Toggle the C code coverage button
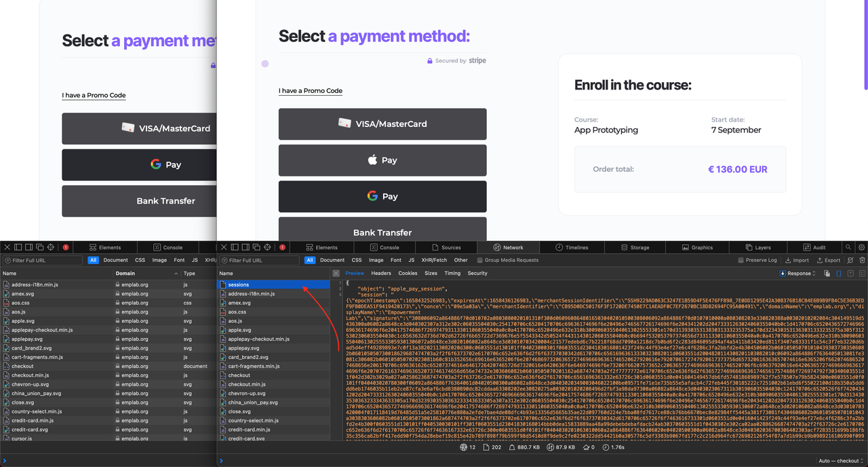This screenshot has height=467, width=868. (x=862, y=273)
